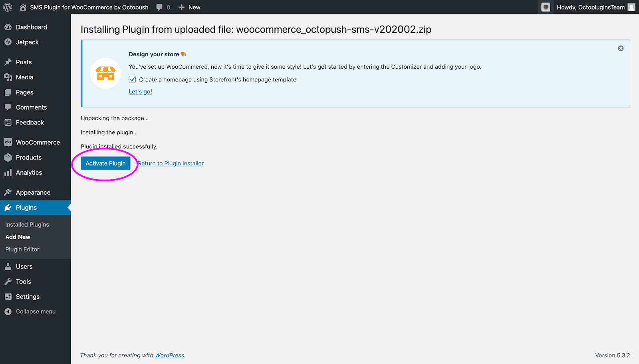
Task: Select the Media menu icon
Action: (x=8, y=77)
